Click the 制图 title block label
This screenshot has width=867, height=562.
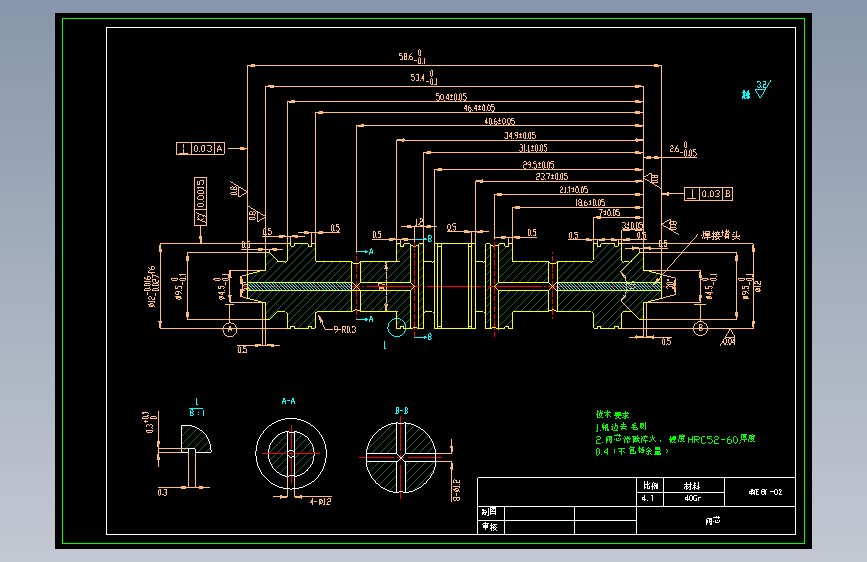[489, 512]
